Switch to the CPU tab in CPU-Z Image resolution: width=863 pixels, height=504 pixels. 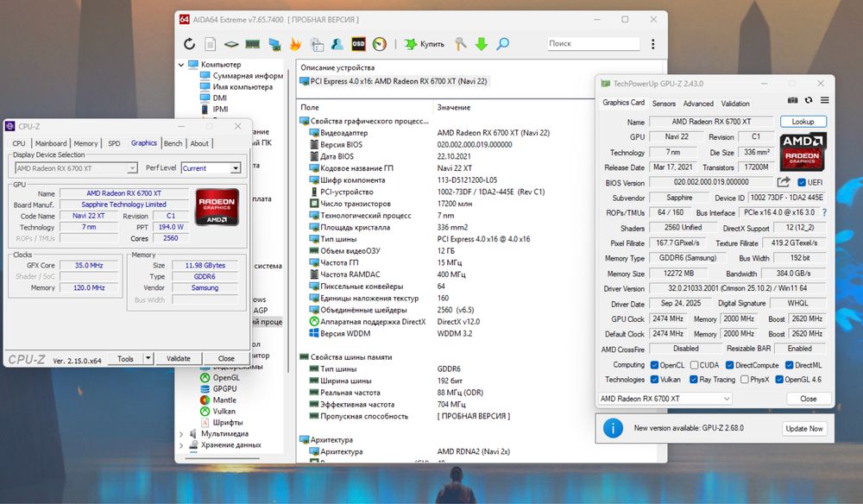point(19,143)
